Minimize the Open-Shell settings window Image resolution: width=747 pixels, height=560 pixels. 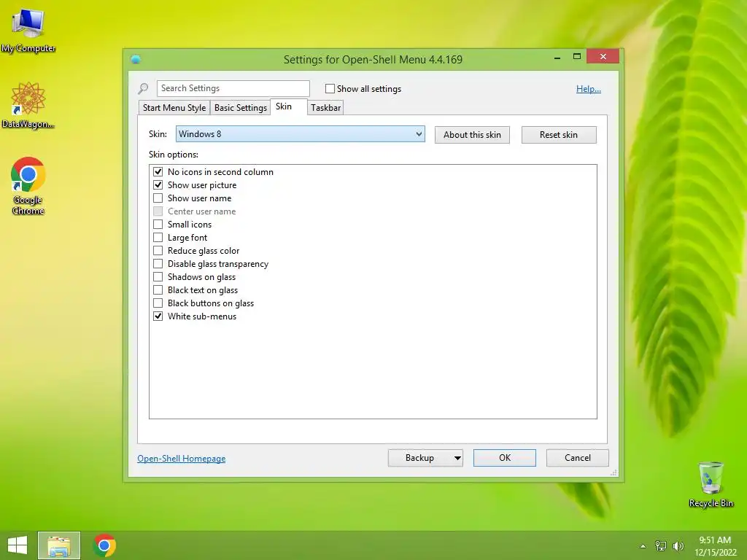557,57
